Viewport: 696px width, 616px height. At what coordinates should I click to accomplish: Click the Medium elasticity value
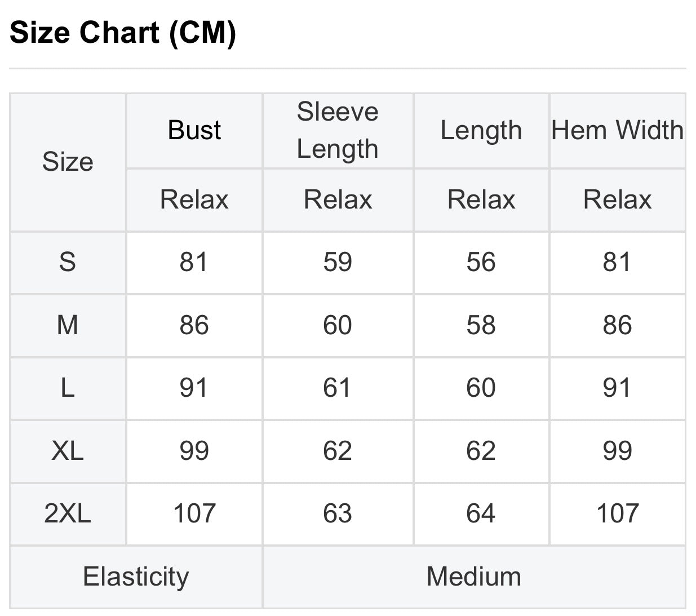tap(474, 577)
